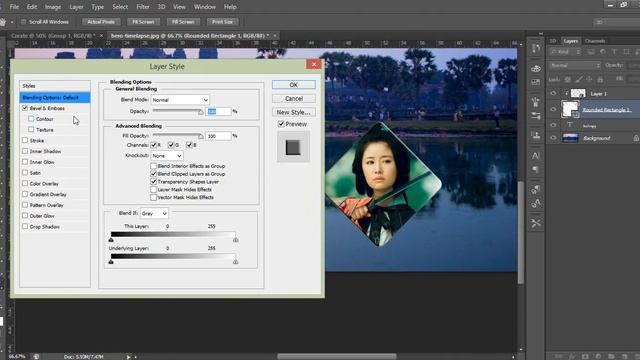
Task: Click the lock all padlock icon
Action: coord(600,79)
